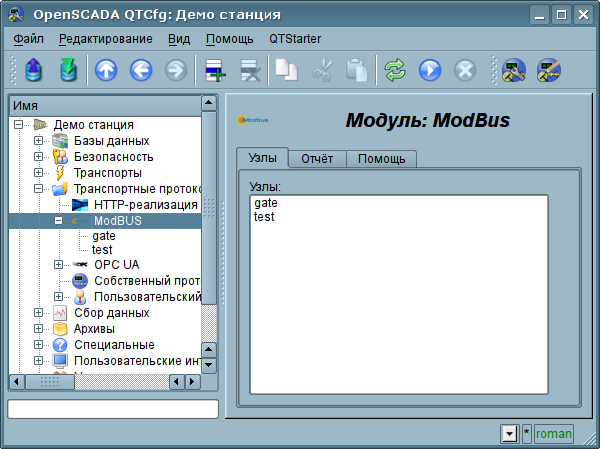The height and width of the screenshot is (449, 600).
Task: Expand the Сбор данных tree node
Action: (38, 313)
